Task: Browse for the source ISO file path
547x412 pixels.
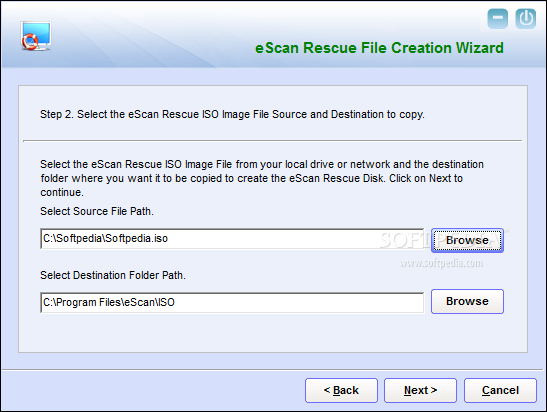Action: [467, 240]
